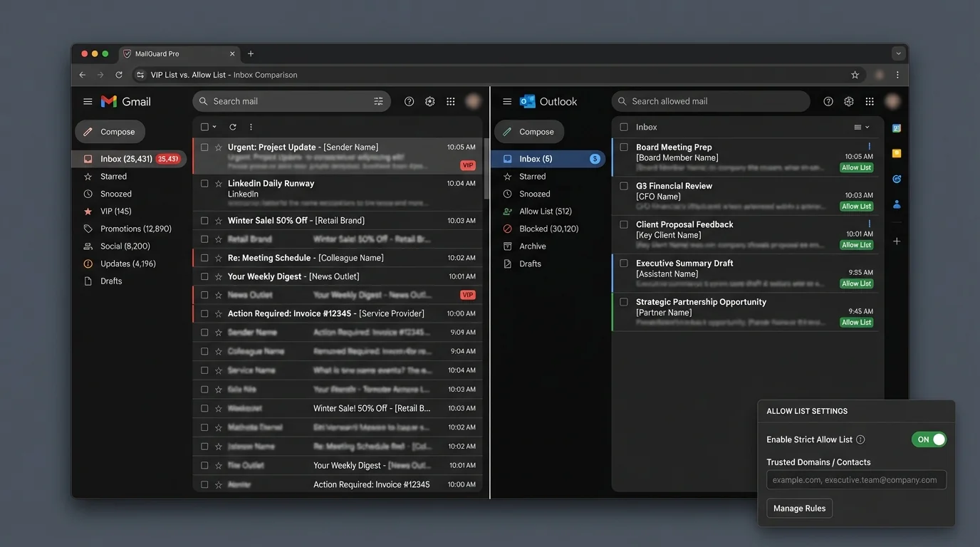The width and height of the screenshot is (980, 547).
Task: Expand the Gmail select-all dropdown arrow
Action: pos(214,127)
